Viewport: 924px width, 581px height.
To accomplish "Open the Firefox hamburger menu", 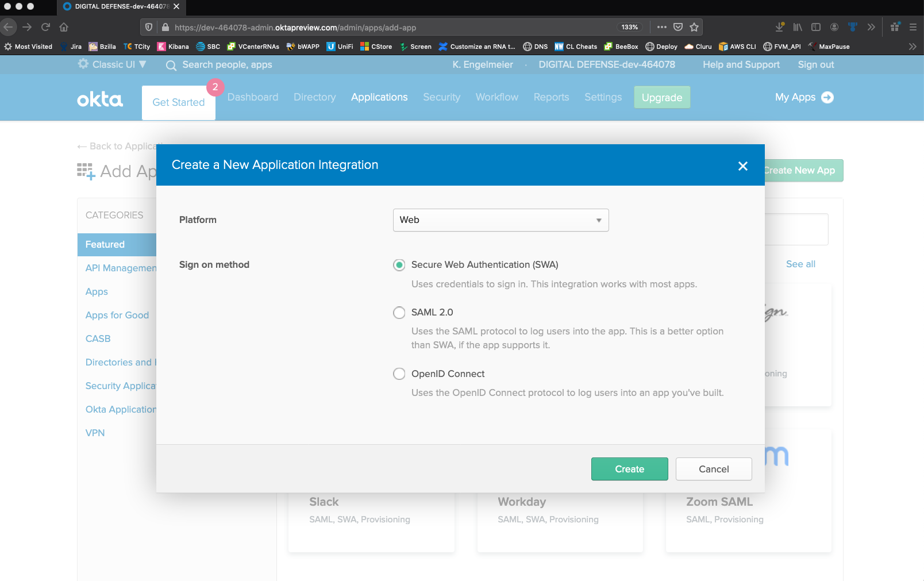I will [913, 27].
